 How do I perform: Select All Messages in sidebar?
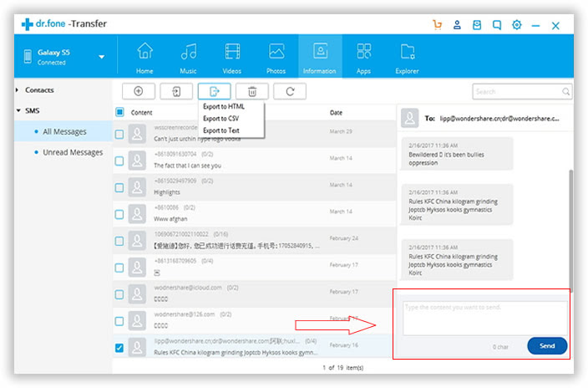pyautogui.click(x=64, y=131)
